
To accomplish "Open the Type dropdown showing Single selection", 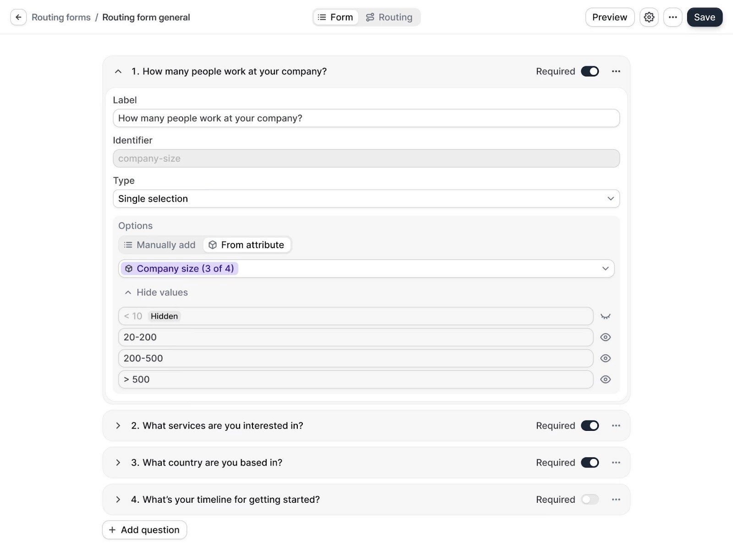I will point(366,198).
